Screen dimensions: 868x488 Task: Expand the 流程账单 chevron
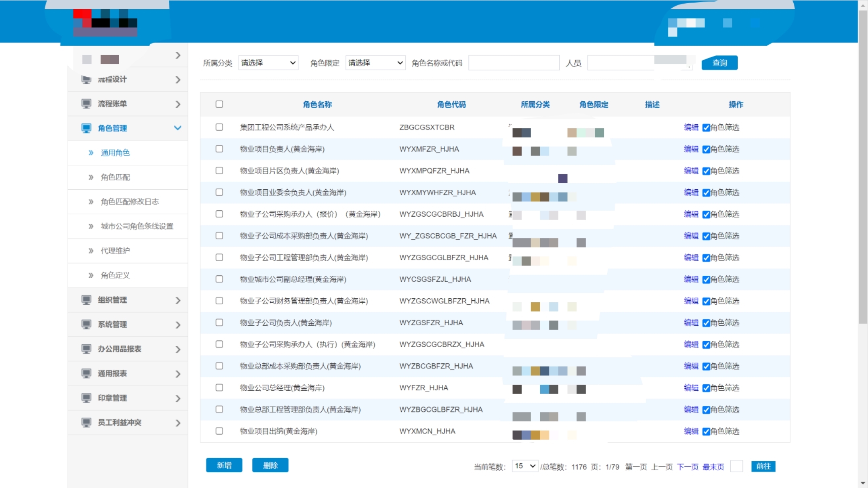[x=178, y=104]
